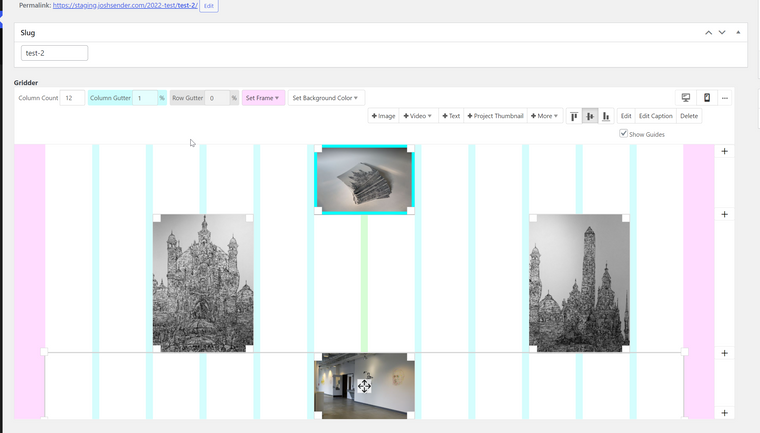
Task: Open the three-dots more options menu
Action: click(x=725, y=98)
